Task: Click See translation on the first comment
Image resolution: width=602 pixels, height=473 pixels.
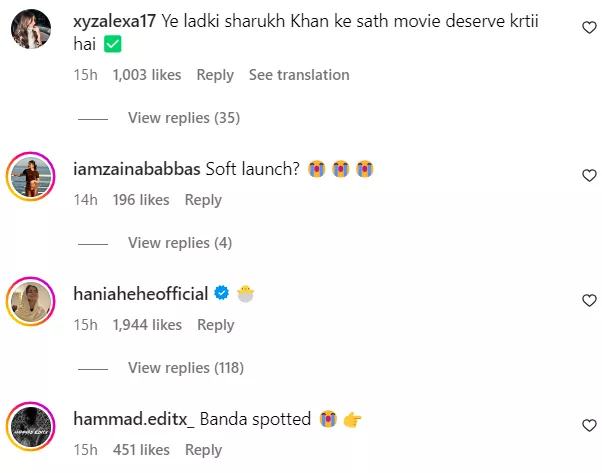Action: coord(299,75)
